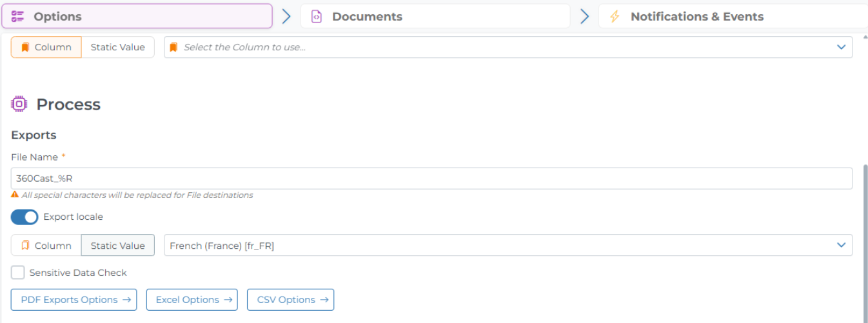Click the Process chip icon
Screen dimensions: 868x323
19,104
